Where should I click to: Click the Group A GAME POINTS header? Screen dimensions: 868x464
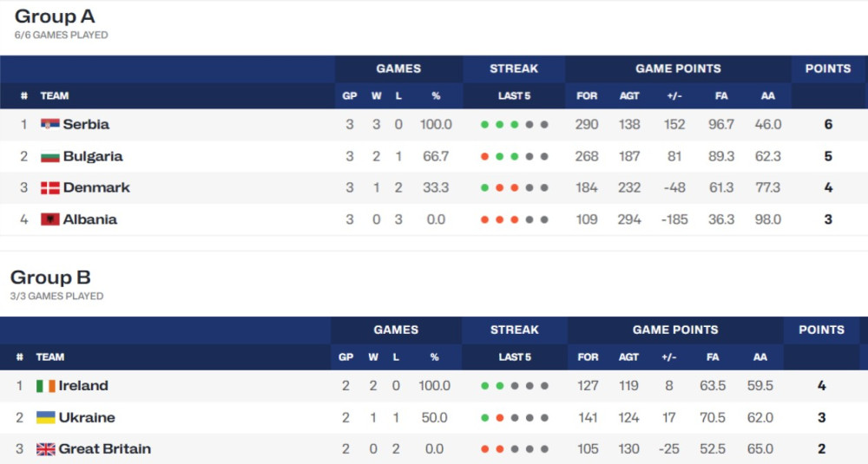coord(678,69)
